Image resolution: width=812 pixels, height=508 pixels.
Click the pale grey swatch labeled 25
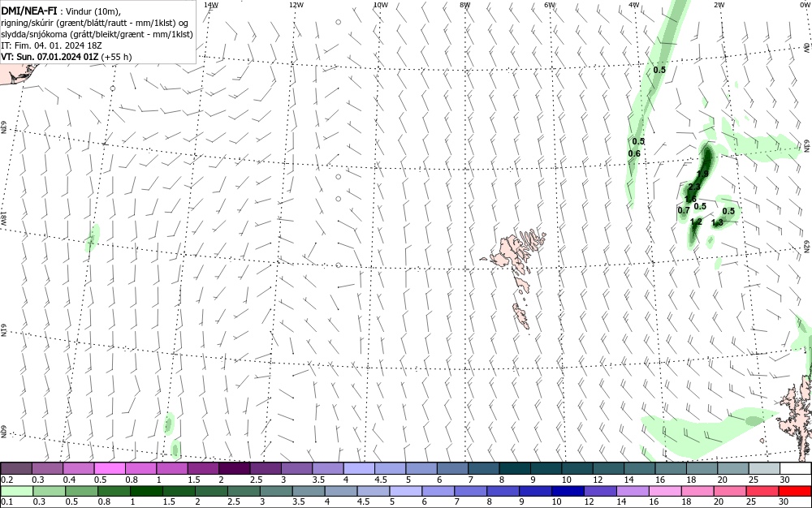click(x=764, y=469)
